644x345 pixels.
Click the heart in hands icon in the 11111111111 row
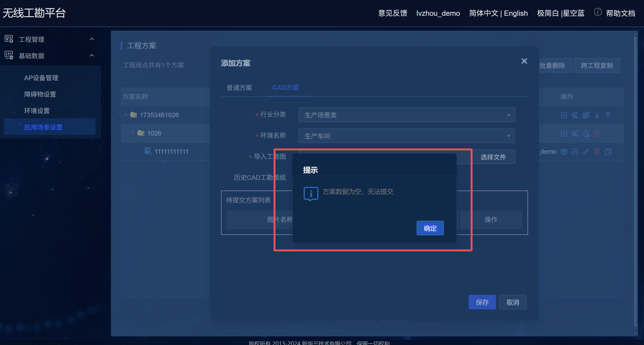[575, 152]
